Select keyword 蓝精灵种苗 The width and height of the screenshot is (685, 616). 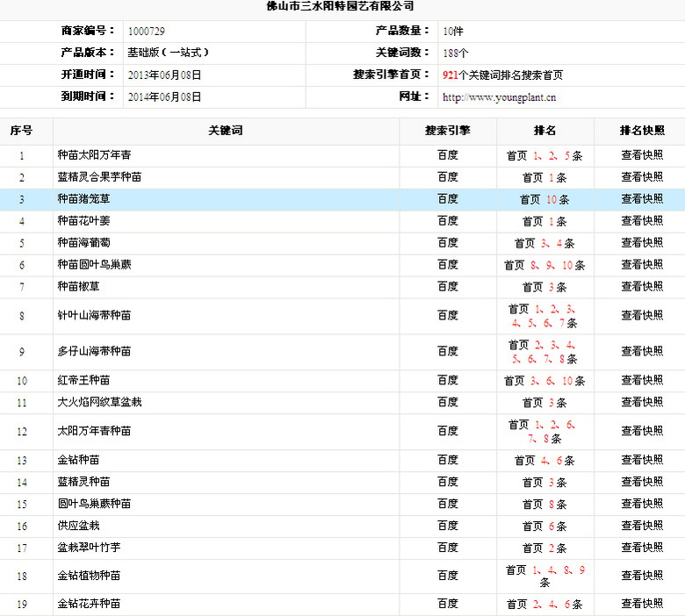(83, 482)
